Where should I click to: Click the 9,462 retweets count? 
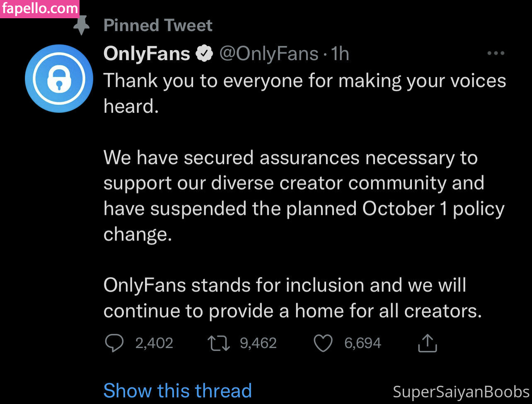tap(258, 343)
